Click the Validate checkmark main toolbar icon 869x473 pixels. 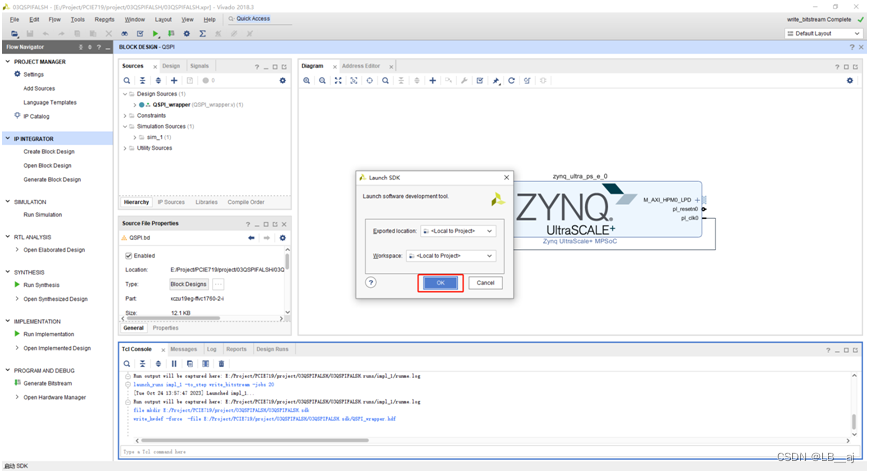140,34
